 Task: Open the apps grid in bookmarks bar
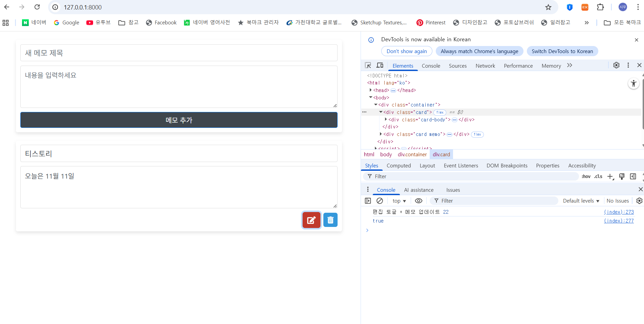pos(6,23)
